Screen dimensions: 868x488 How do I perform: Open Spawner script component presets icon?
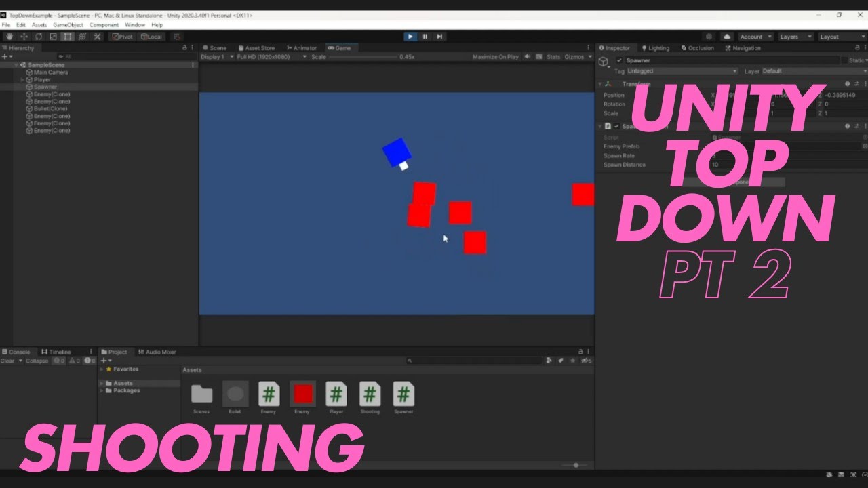point(856,126)
